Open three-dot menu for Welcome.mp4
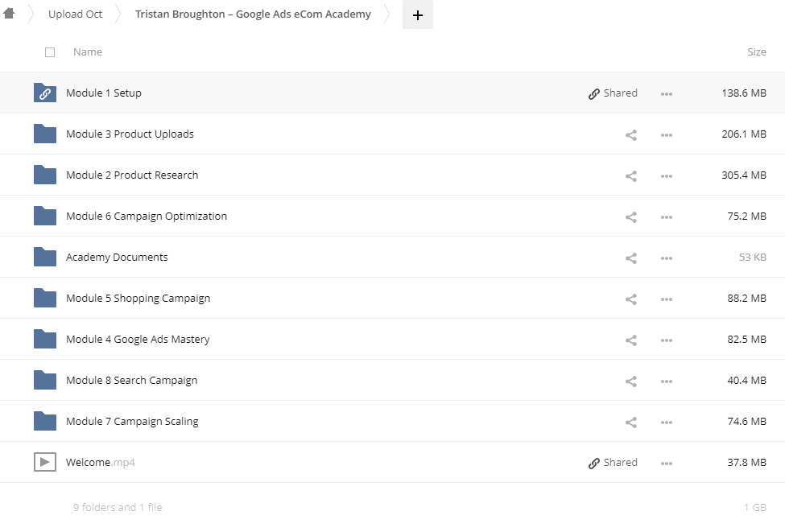This screenshot has height=532, width=785. (x=666, y=463)
